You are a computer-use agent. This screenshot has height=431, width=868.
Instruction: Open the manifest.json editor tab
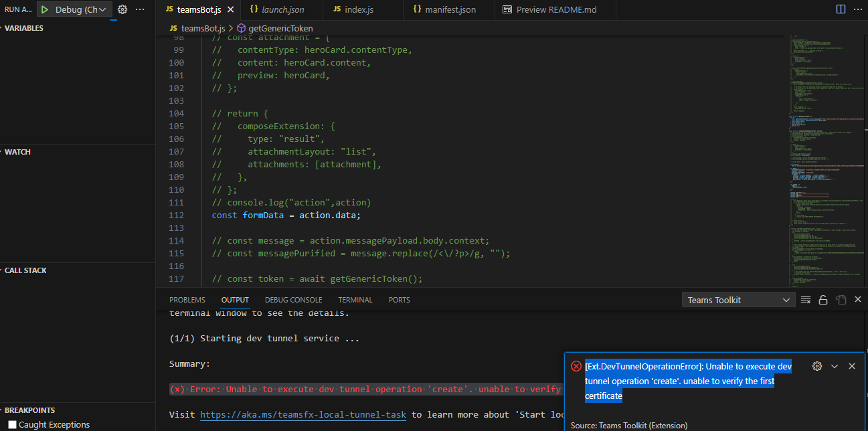447,9
